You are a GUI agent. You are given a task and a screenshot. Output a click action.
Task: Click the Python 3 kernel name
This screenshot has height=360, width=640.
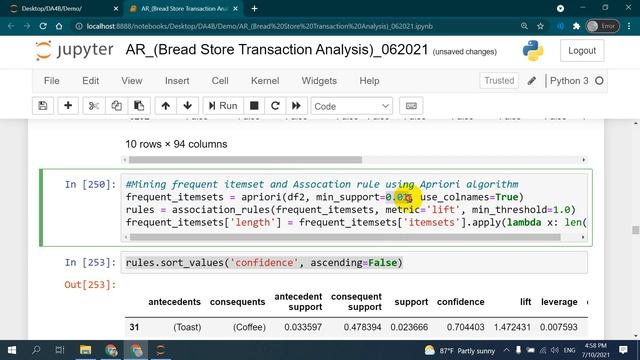click(569, 81)
